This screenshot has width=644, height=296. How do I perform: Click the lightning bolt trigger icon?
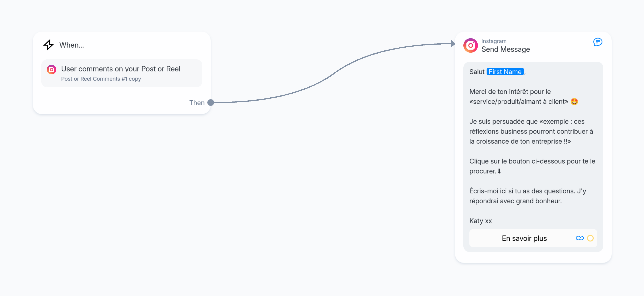pos(49,45)
